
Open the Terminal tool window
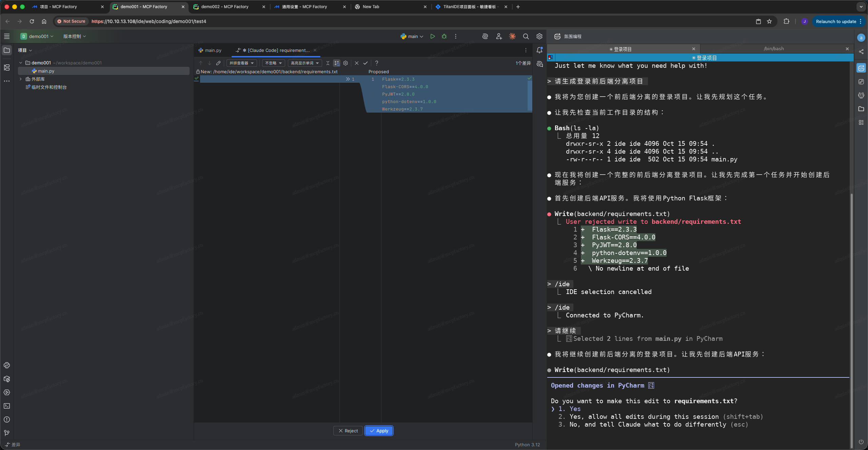(7, 406)
